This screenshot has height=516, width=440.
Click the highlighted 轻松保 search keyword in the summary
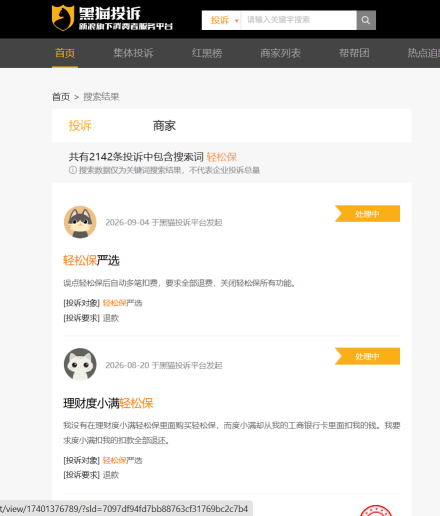tap(222, 157)
